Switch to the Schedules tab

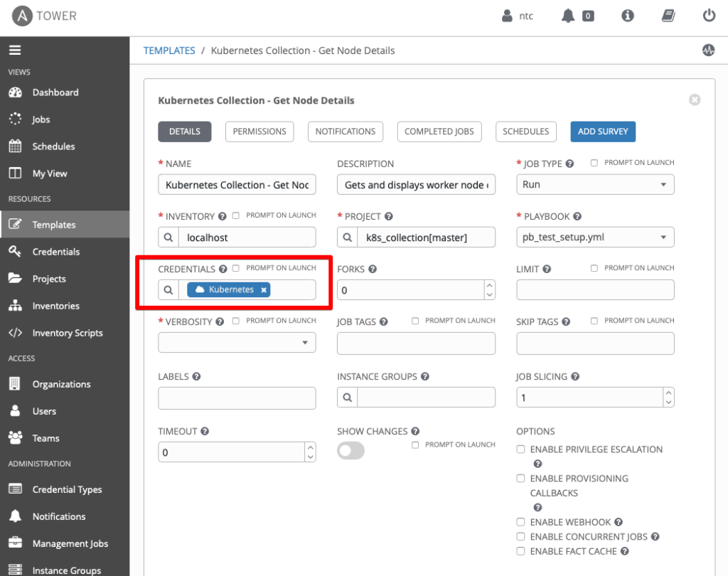pos(525,132)
